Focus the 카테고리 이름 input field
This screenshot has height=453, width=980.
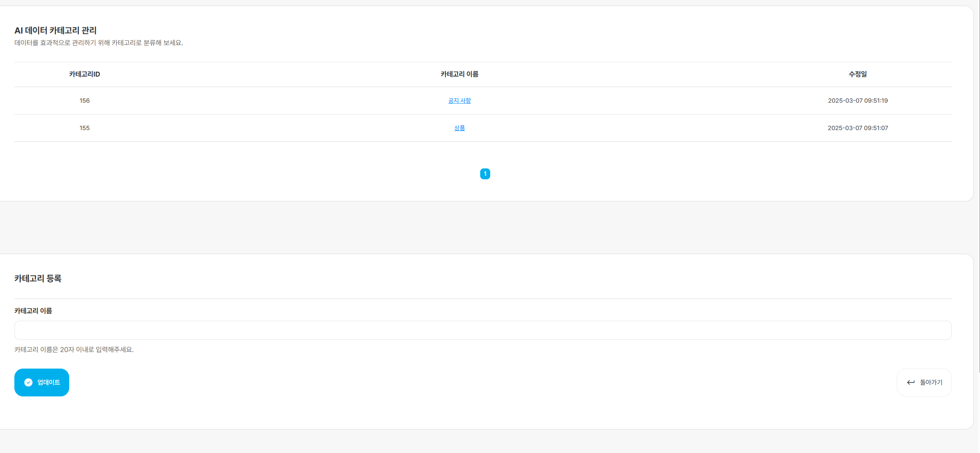[483, 330]
